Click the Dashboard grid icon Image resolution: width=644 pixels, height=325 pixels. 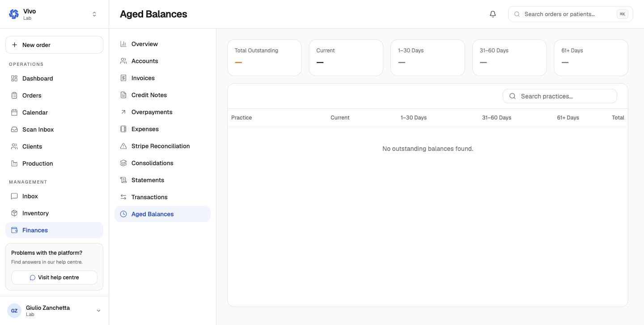tap(14, 78)
